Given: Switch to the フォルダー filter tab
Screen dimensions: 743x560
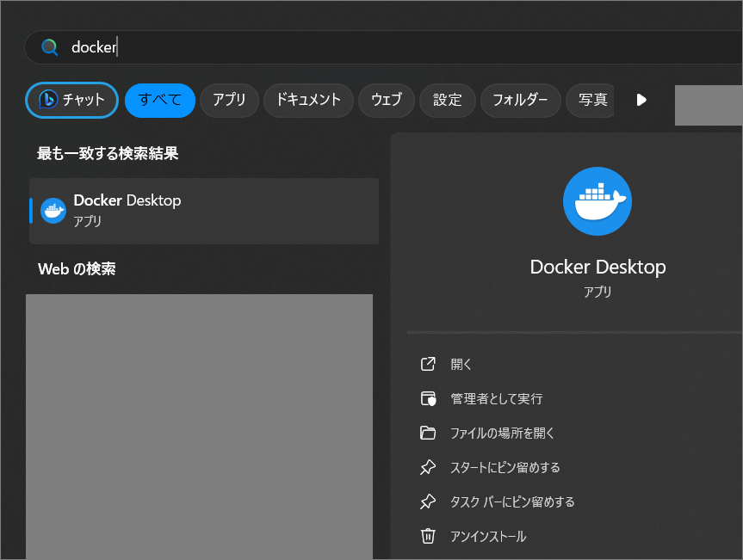Looking at the screenshot, I should point(520,100).
